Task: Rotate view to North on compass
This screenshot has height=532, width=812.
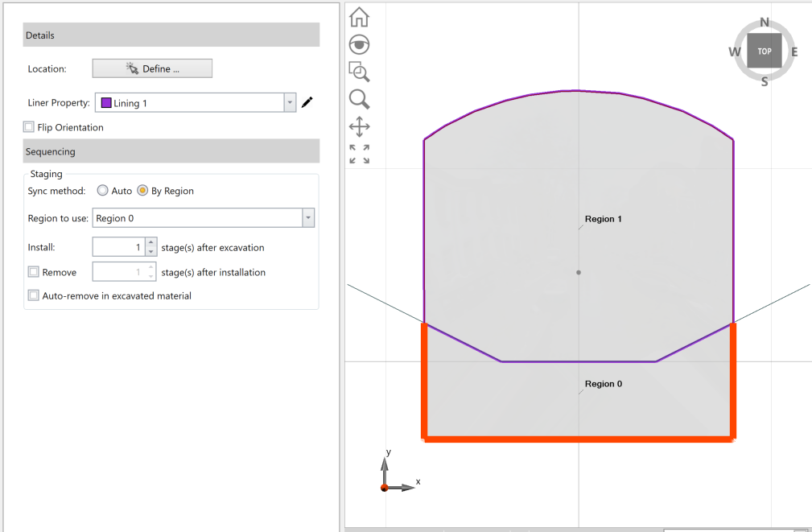Action: [765, 23]
